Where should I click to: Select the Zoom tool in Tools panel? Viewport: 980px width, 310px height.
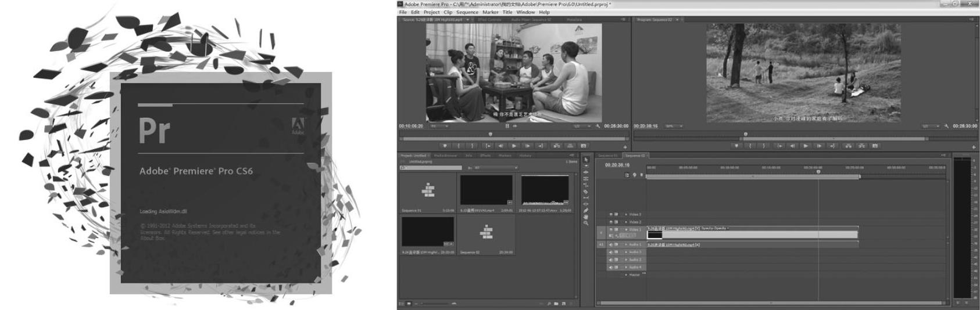pyautogui.click(x=586, y=223)
